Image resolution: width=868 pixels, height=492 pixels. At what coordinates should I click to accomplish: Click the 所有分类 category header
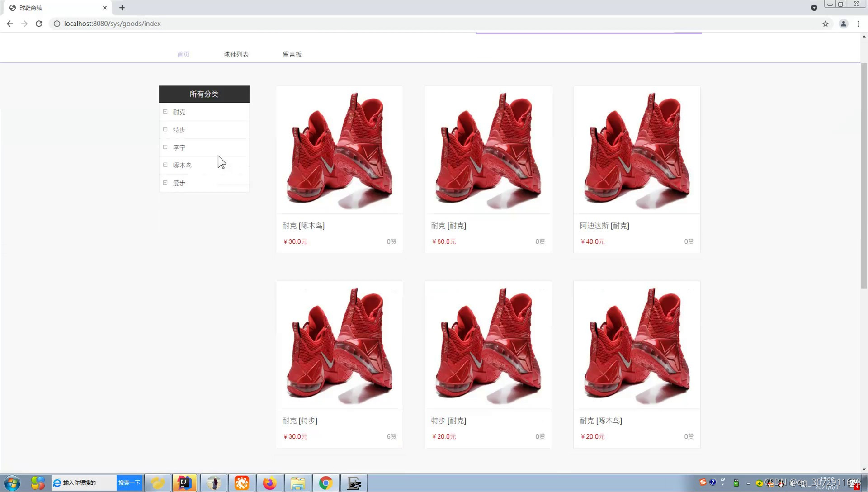tap(204, 94)
